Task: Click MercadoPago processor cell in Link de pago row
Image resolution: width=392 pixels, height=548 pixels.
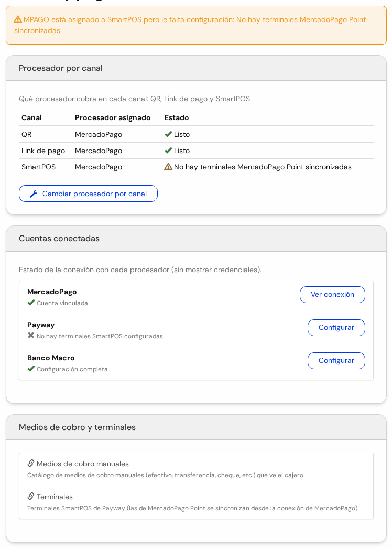Action: [x=99, y=151]
